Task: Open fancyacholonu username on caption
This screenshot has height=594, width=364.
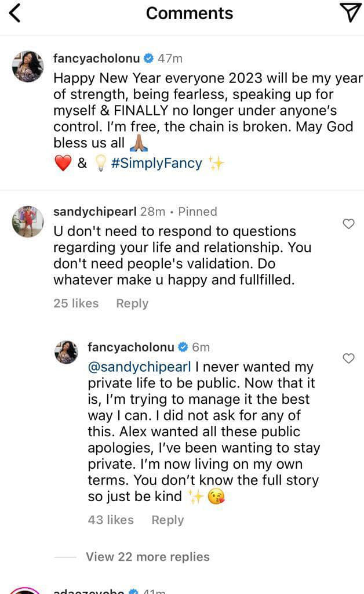Action: (x=96, y=58)
